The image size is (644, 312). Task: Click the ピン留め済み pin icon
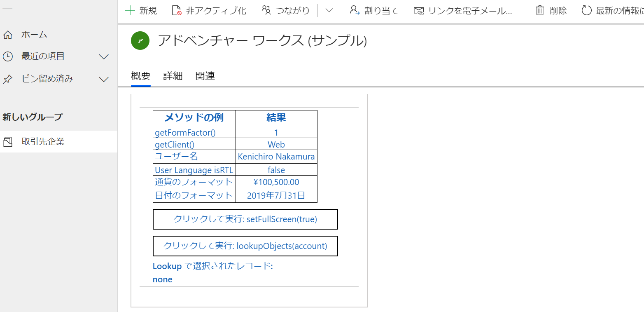pos(7,79)
